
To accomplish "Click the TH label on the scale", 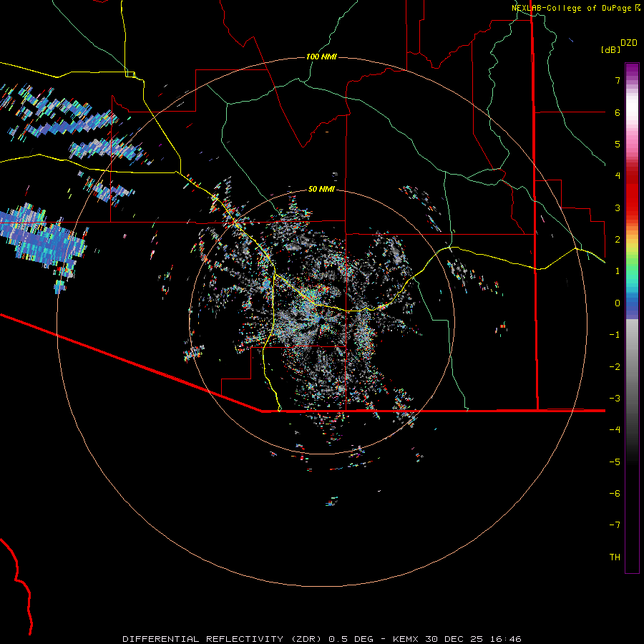I will coord(615,557).
